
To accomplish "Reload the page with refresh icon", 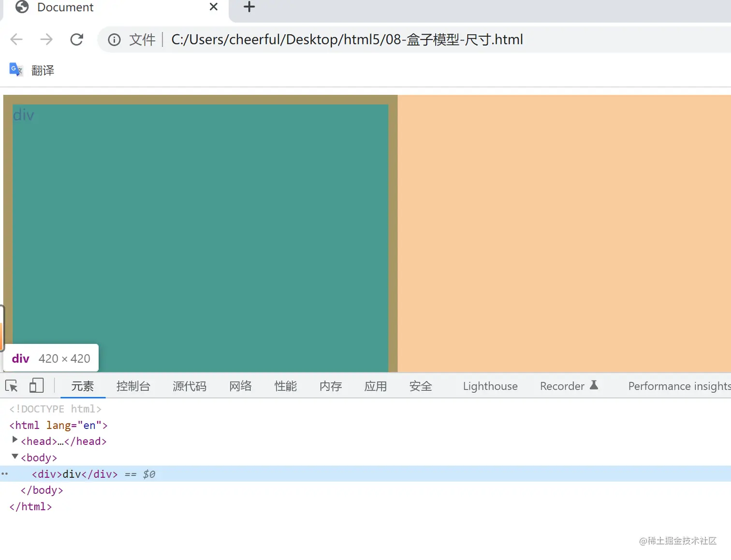I will pyautogui.click(x=77, y=39).
